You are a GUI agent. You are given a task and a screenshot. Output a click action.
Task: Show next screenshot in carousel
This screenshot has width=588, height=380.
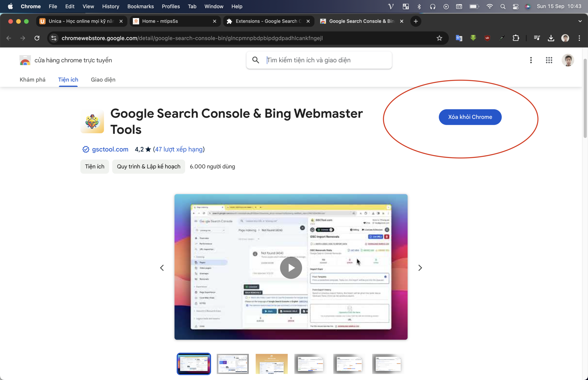tap(420, 268)
